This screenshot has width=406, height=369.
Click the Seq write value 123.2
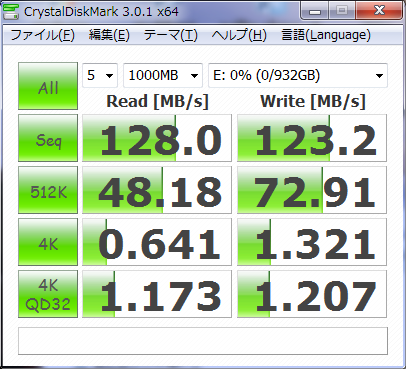click(312, 138)
